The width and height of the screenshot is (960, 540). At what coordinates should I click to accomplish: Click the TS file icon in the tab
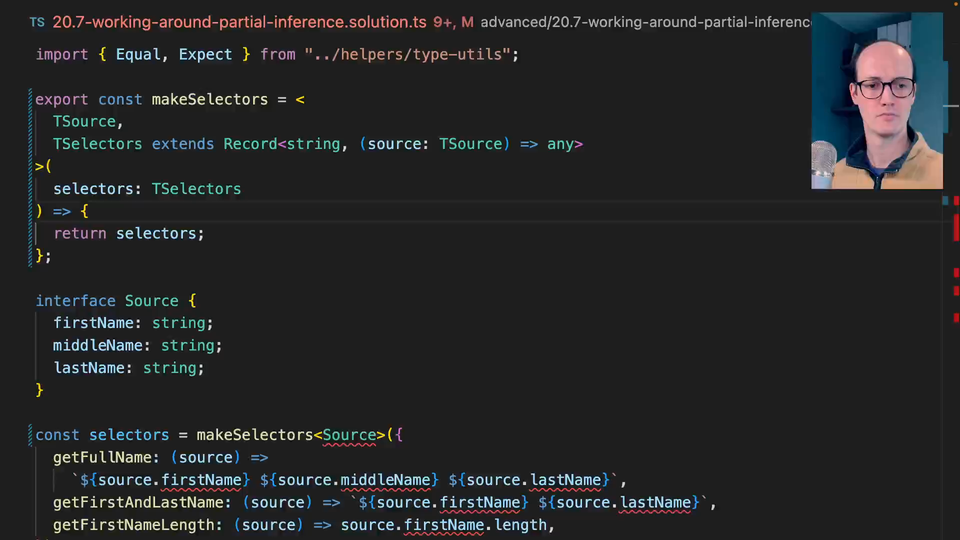37,22
